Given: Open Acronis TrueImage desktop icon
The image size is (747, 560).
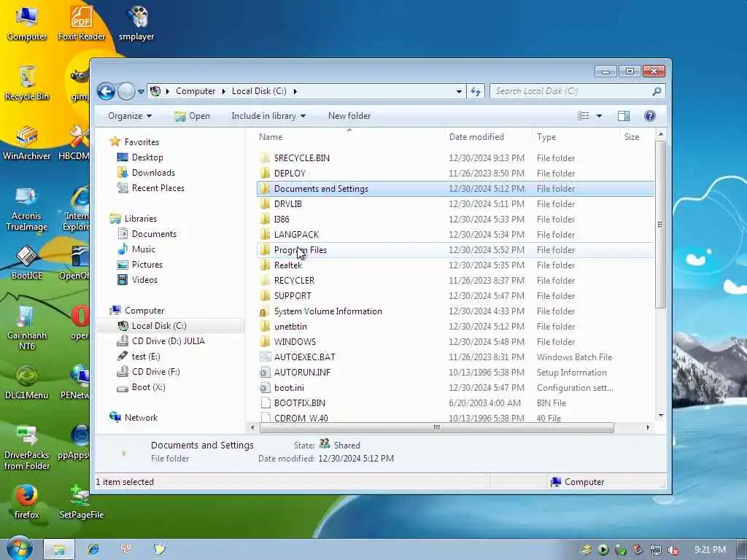Looking at the screenshot, I should coord(27,208).
